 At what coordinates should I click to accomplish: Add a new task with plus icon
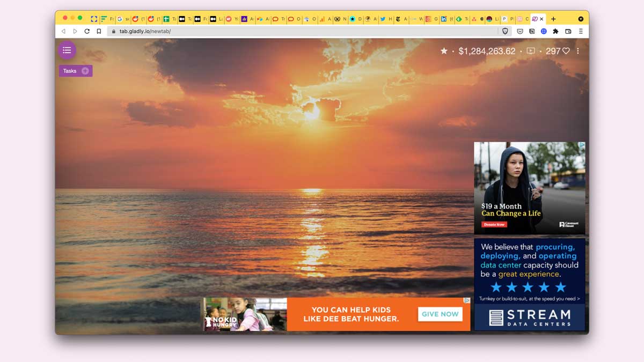85,71
